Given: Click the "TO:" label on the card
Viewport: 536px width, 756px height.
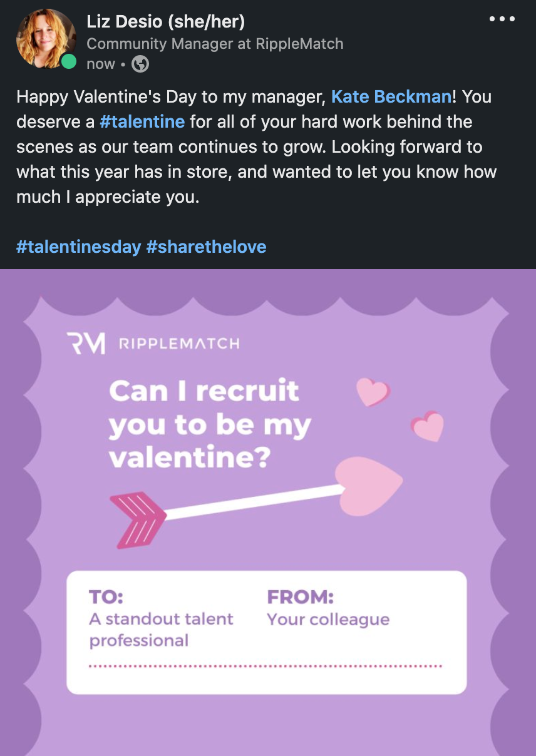Looking at the screenshot, I should tap(106, 597).
